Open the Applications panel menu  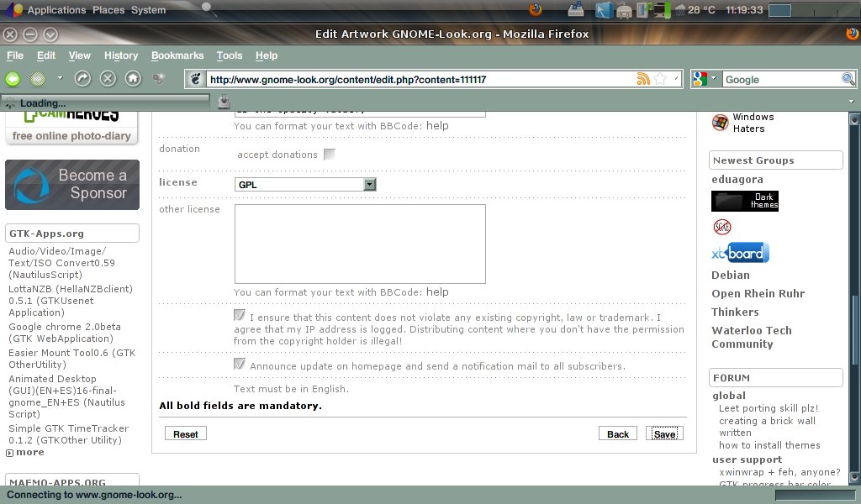56,10
